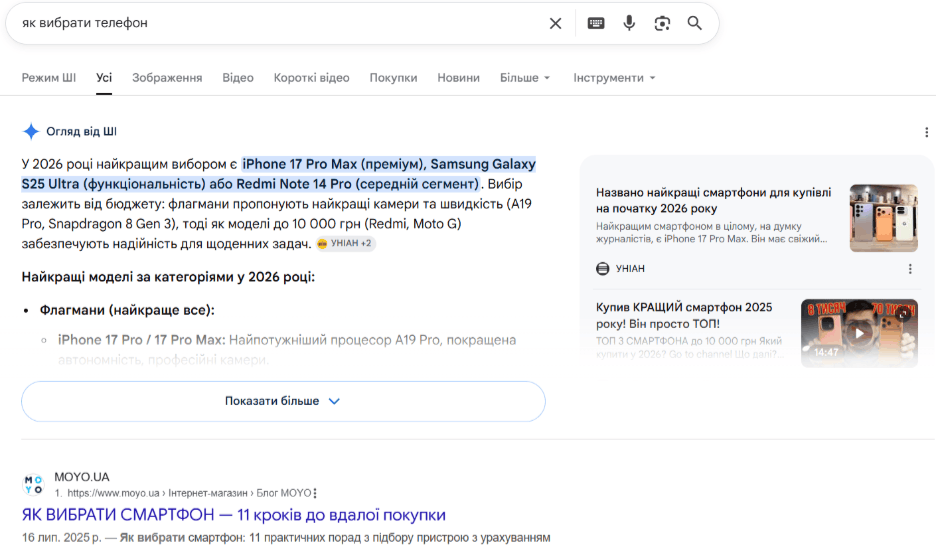Click the date 16 лип. 2025 р. in snippet
Image resolution: width=936 pixels, height=546 pixels.
[61, 538]
